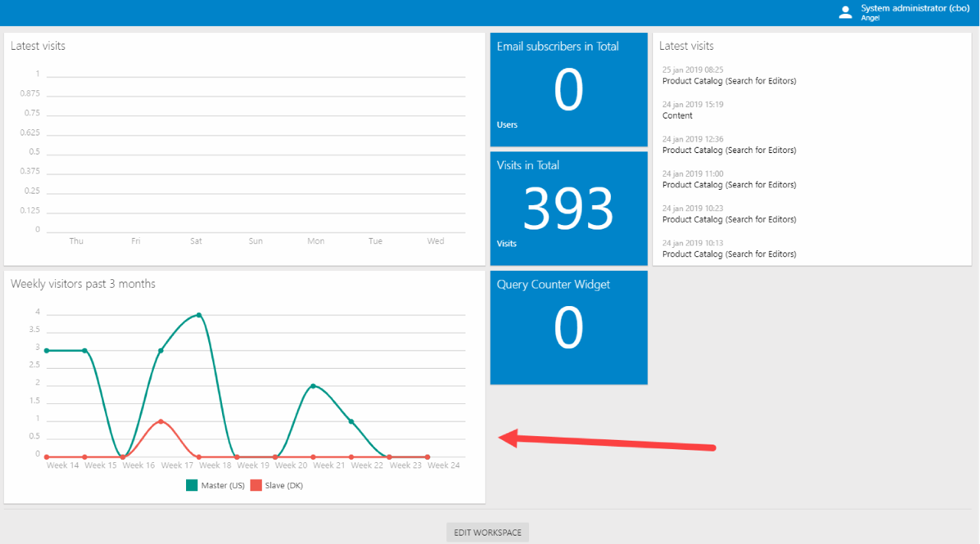
Task: Click the Weekly visitors past 3 months title
Action: 83,284
